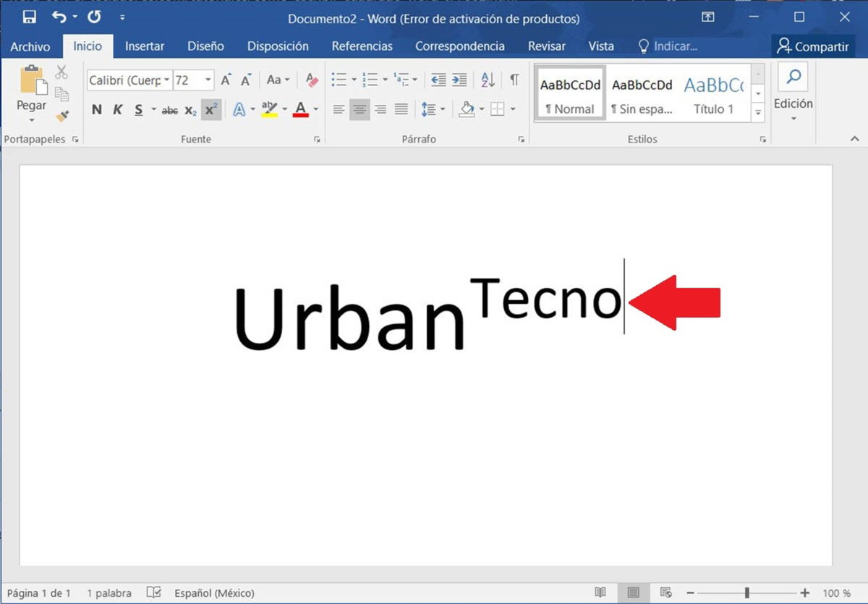868x604 pixels.
Task: Disable the active superscript toggle
Action: (210, 109)
